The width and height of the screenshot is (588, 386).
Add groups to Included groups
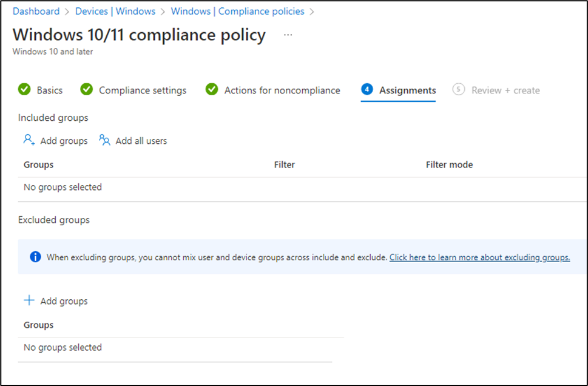click(55, 141)
